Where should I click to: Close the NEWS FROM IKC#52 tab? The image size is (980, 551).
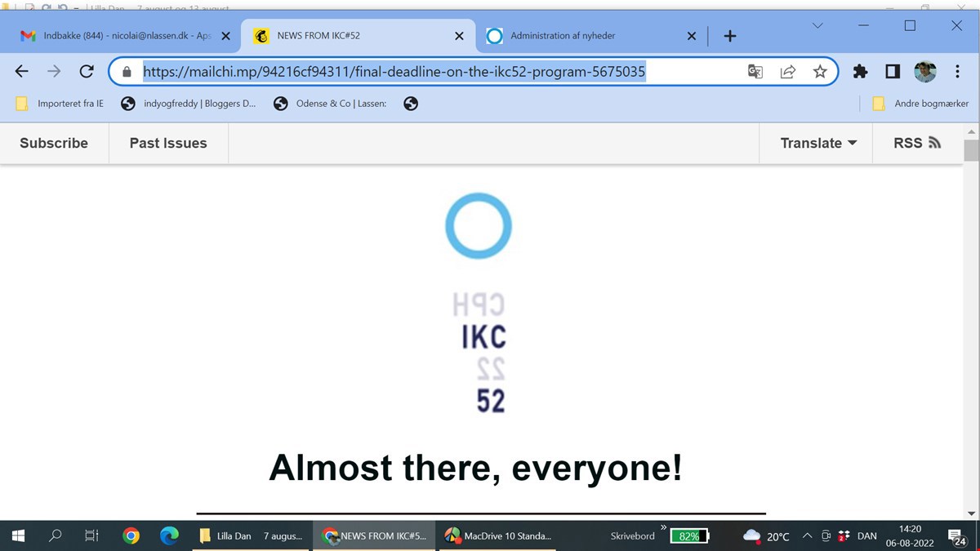point(459,36)
